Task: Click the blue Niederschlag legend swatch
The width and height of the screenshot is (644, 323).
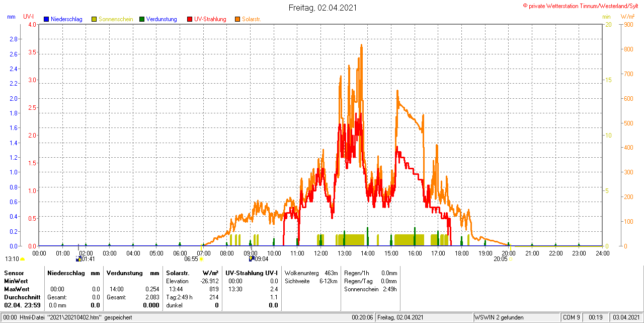Action: tap(46, 19)
